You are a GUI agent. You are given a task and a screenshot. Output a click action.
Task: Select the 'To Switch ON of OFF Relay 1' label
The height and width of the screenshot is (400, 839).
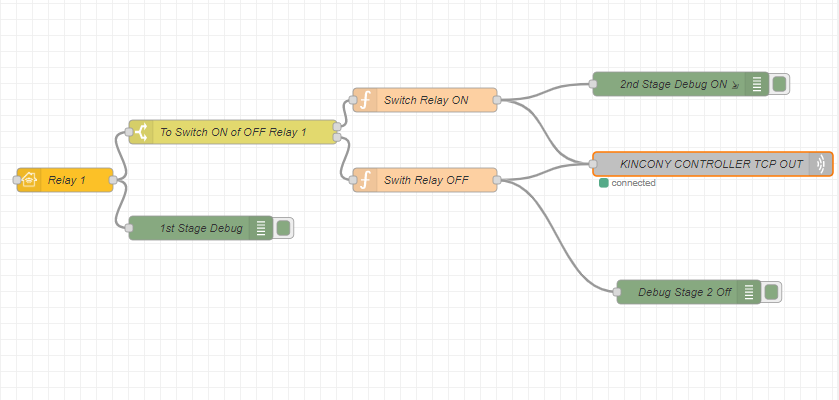tap(233, 132)
